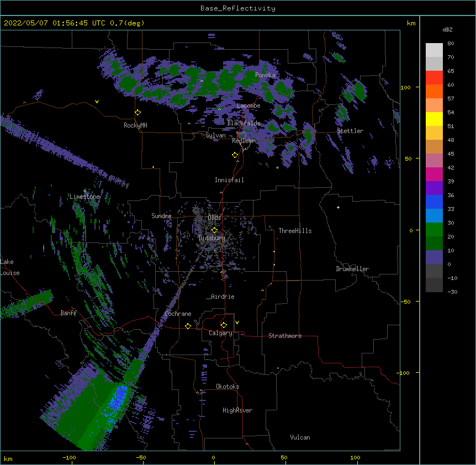Viewport: 476px width, 465px height.
Task: Click the red 65-60 dBZ legend swatch
Action: pos(434,78)
